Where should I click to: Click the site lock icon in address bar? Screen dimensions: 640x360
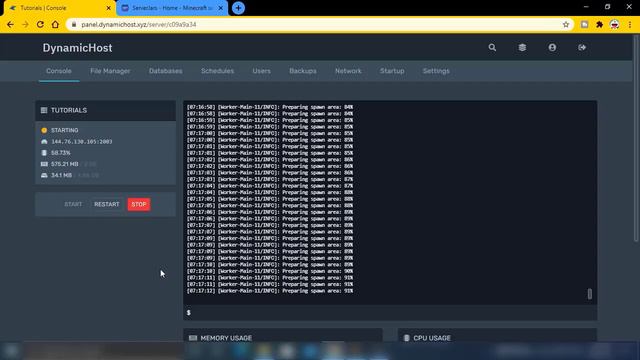[x=73, y=24]
